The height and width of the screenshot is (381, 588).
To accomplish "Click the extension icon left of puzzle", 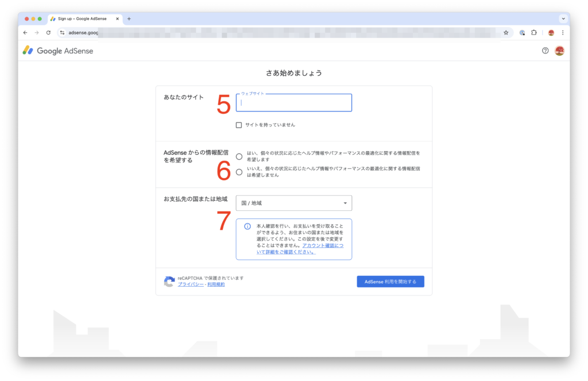I will 522,33.
